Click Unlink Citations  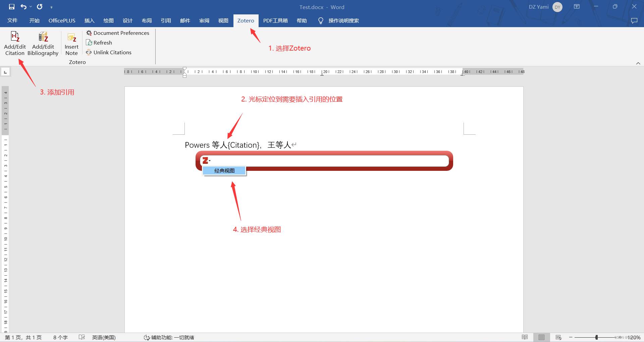109,52
